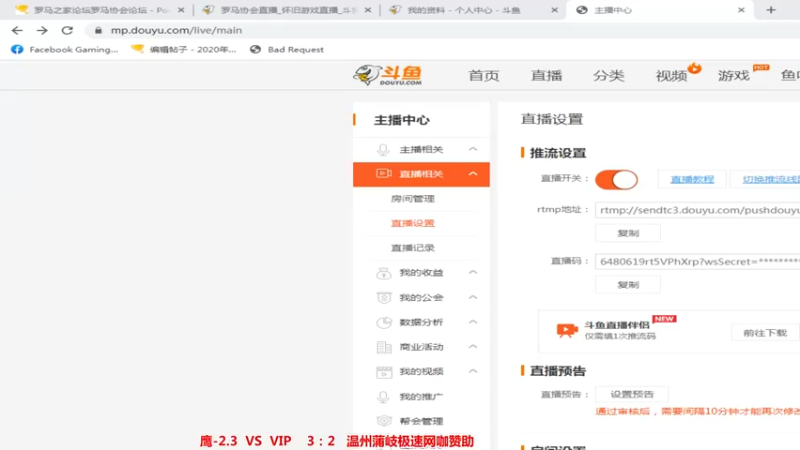
Task: Expand the 我的公会 chevron
Action: point(473,297)
